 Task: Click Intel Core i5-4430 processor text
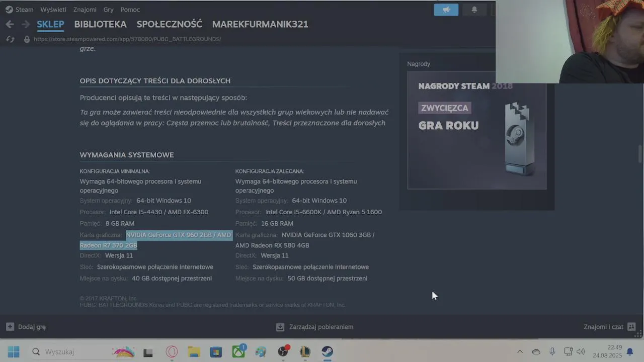(159, 212)
